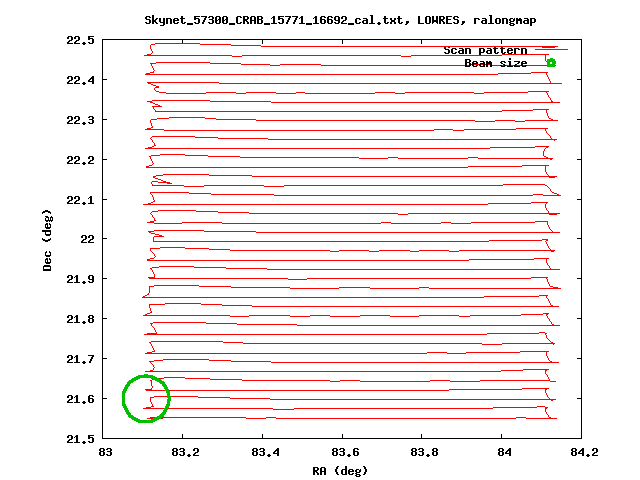This screenshot has height=480, width=640.
Task: Click the 'RA (deg)' axis label
Action: click(x=340, y=471)
